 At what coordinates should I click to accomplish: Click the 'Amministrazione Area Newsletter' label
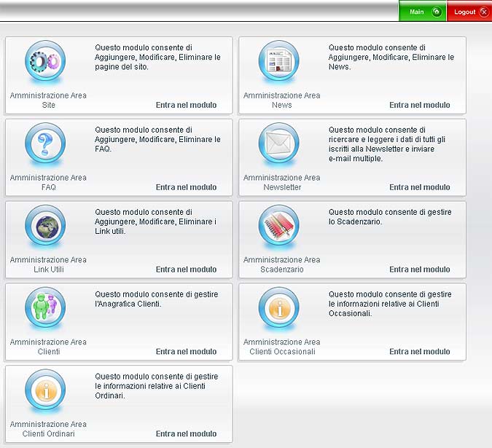[x=282, y=182]
